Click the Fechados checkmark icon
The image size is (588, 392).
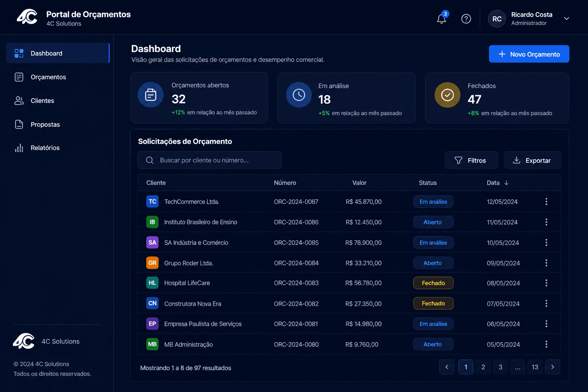pos(447,95)
